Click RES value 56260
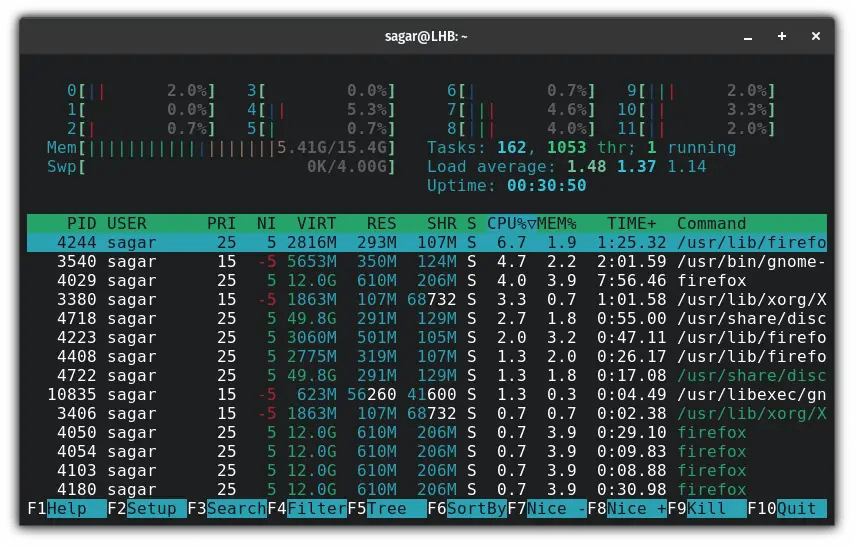 (372, 394)
